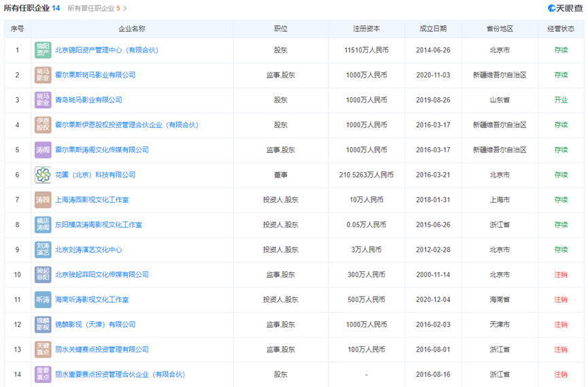Switch to the 所有曾任职企业 tab
This screenshot has width=588, height=387.
(93, 9)
